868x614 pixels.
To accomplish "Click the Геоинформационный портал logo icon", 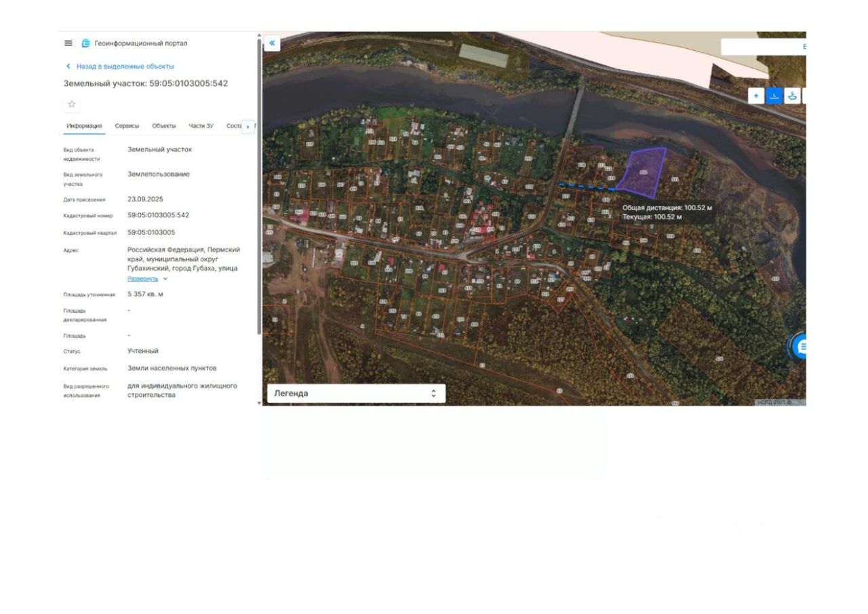I will pos(86,43).
